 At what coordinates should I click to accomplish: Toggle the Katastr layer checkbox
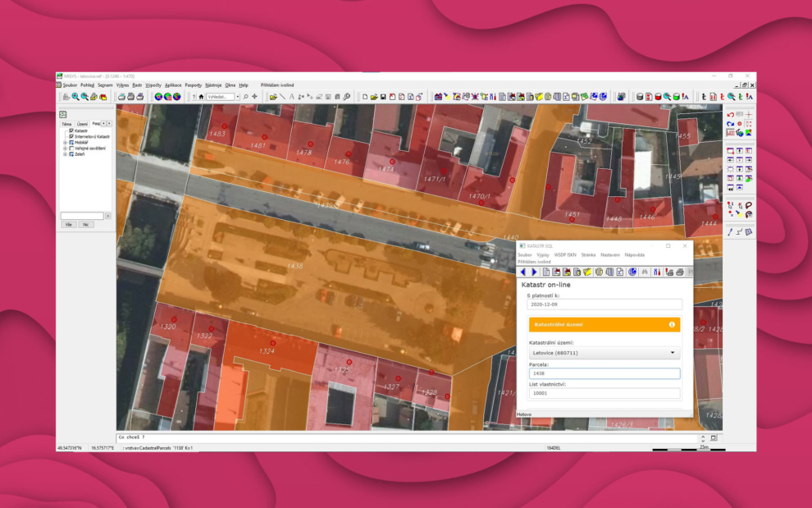click(x=71, y=130)
